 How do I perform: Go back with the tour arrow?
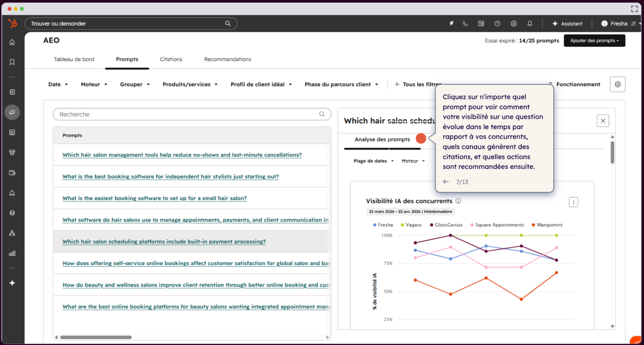tap(446, 182)
